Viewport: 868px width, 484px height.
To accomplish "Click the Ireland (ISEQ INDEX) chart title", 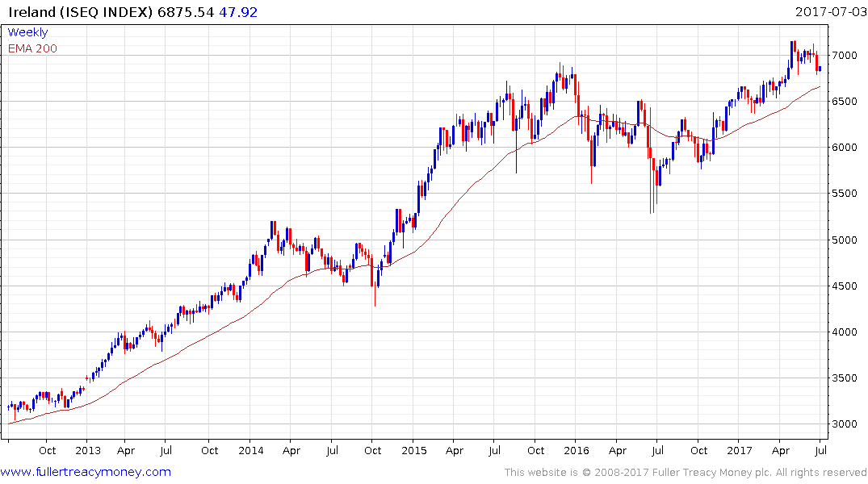I will (x=80, y=12).
